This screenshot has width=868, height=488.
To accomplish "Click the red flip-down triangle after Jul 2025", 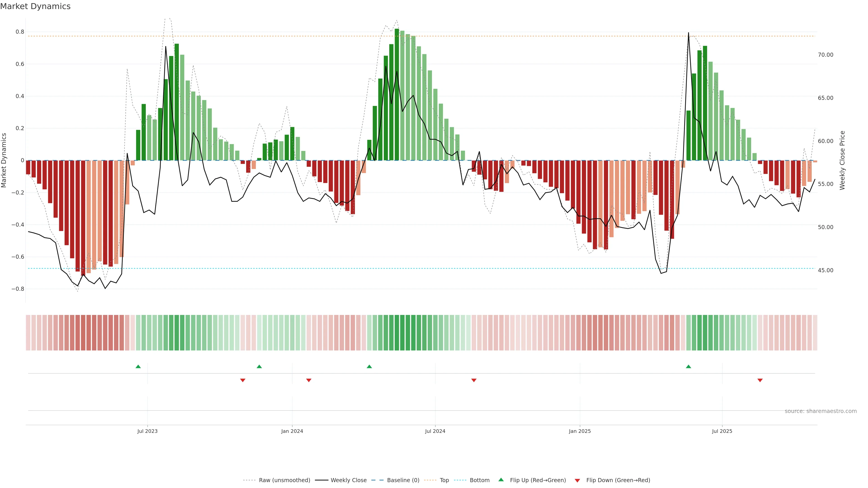I will coord(760,380).
